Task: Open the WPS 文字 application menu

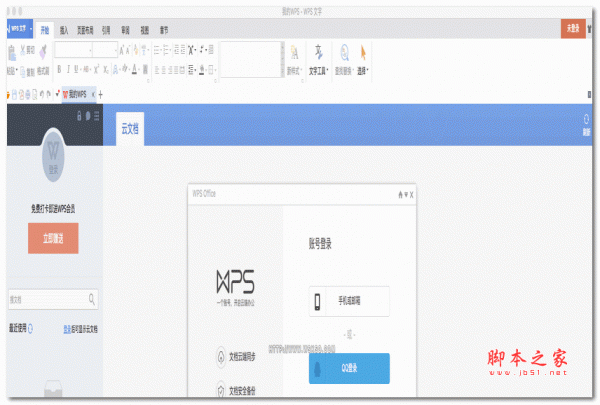Action: point(20,29)
